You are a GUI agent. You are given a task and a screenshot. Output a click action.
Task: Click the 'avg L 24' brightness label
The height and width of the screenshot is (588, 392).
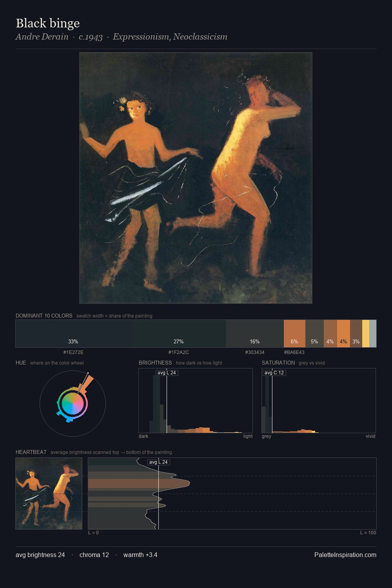point(167,373)
